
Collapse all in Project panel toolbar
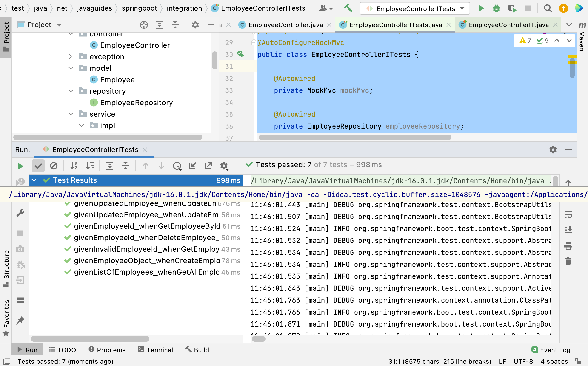pos(175,25)
